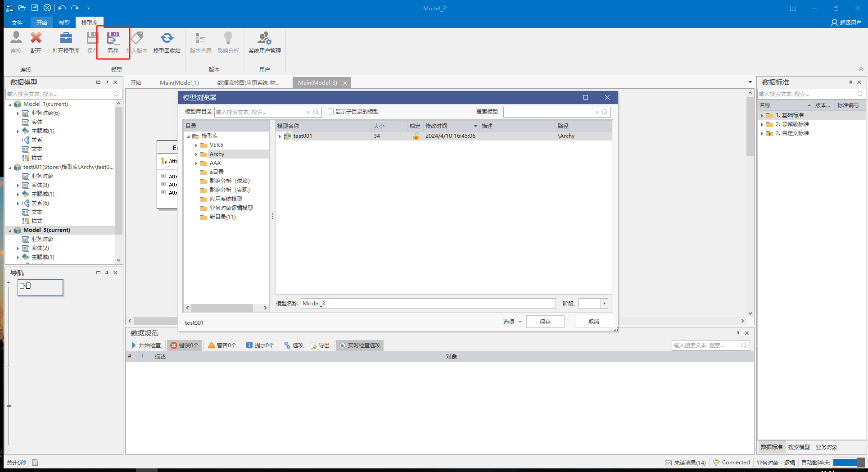Click search icon in 数据模型 panel
The height and width of the screenshot is (472, 868).
(117, 94)
